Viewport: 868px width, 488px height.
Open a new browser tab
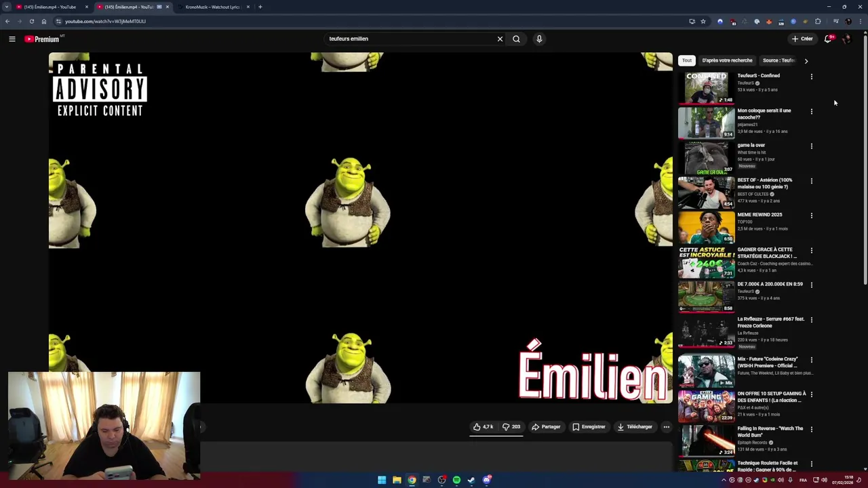(260, 7)
